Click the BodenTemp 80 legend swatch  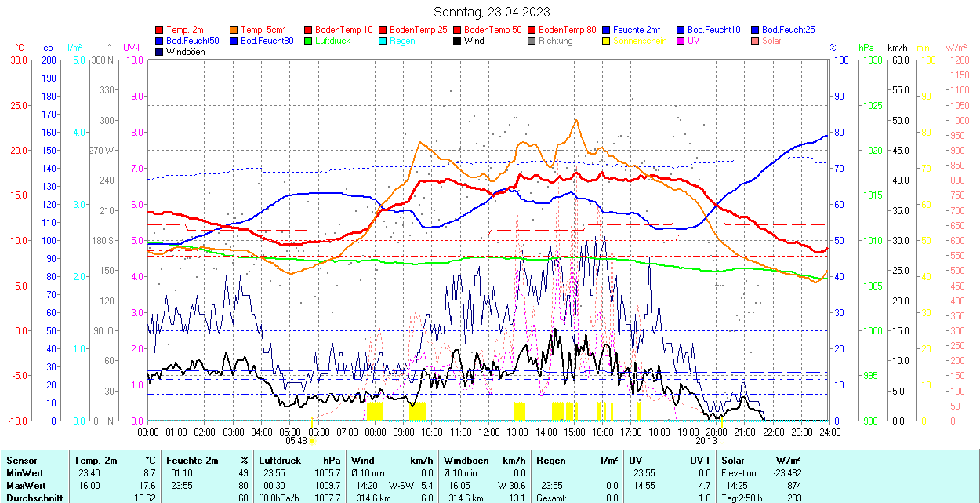click(532, 30)
